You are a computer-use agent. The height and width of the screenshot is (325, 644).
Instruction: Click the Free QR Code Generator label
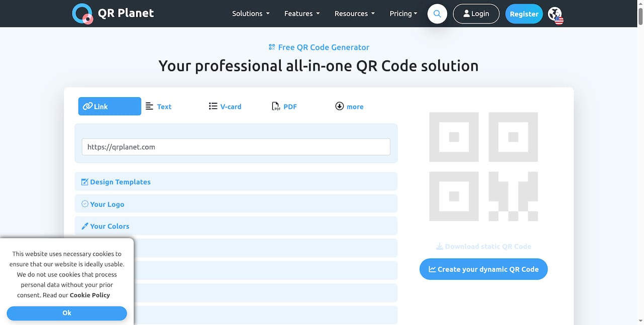[319, 47]
